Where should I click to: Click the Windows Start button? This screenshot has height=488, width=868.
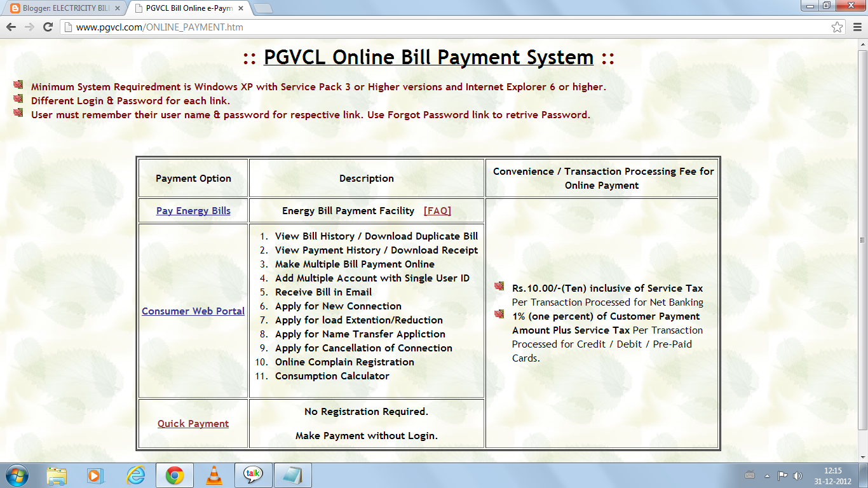(x=16, y=475)
